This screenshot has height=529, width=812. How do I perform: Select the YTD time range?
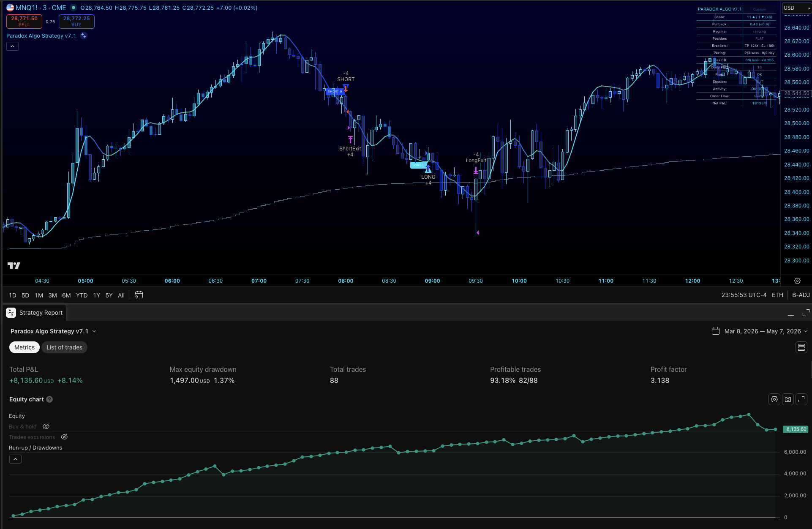pos(82,295)
